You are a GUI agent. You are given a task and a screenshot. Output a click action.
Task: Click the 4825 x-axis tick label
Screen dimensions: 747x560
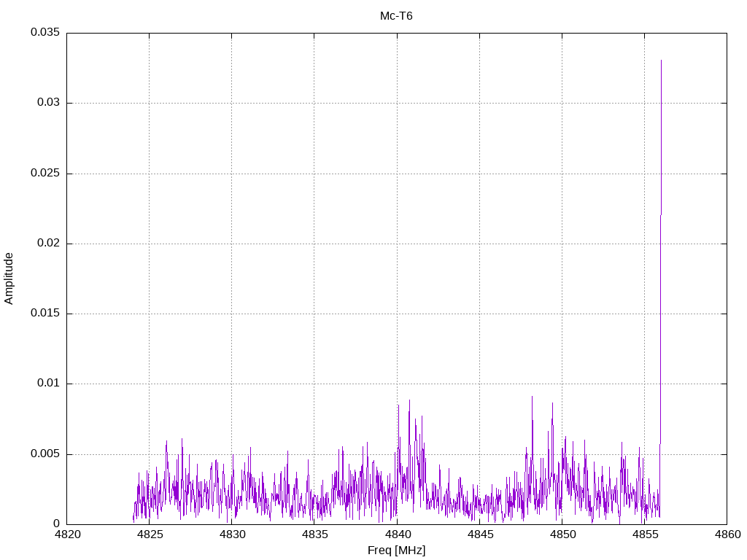click(x=150, y=534)
